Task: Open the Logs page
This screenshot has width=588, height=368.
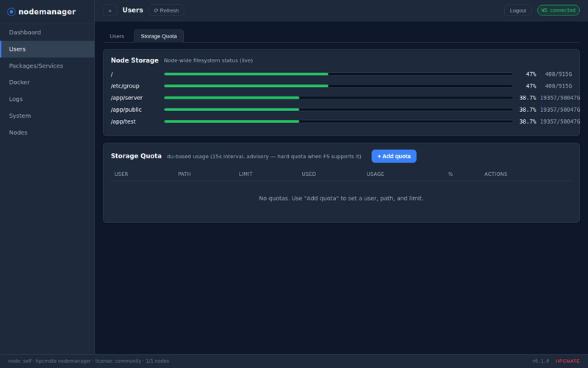Action: (x=47, y=99)
